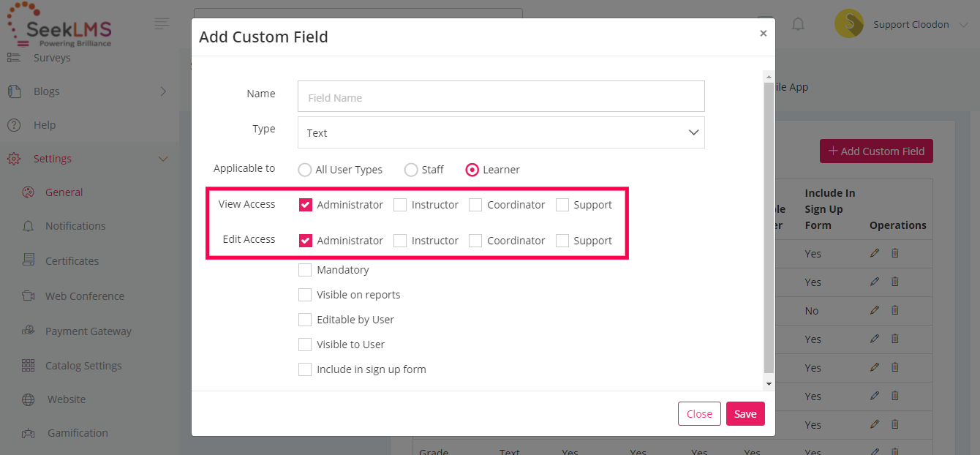This screenshot has height=455, width=980.
Task: Expand the Blogs menu chevron
Action: 163,91
